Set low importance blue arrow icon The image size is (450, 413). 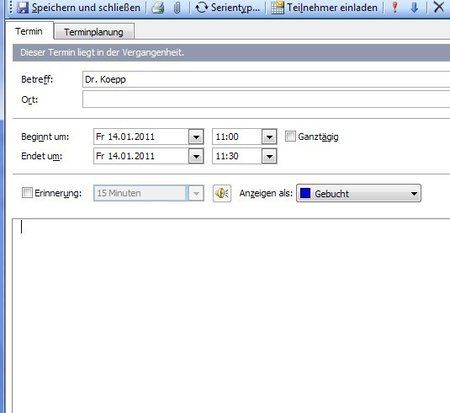click(414, 7)
